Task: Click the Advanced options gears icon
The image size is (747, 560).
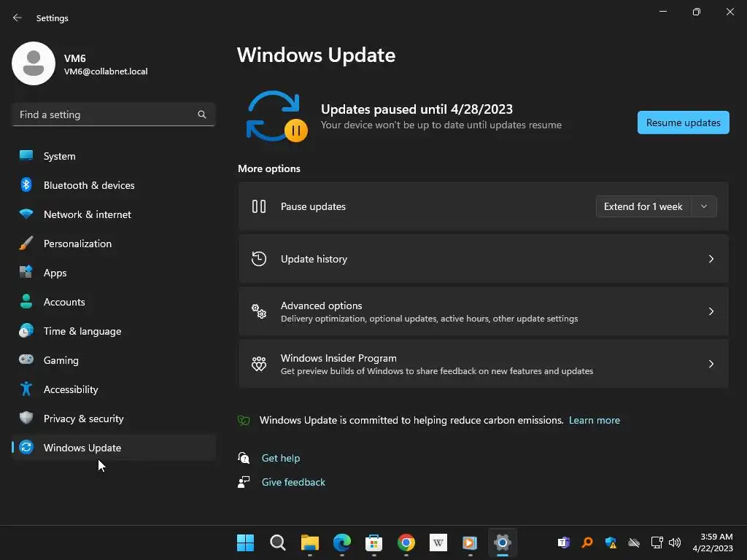Action: (259, 311)
